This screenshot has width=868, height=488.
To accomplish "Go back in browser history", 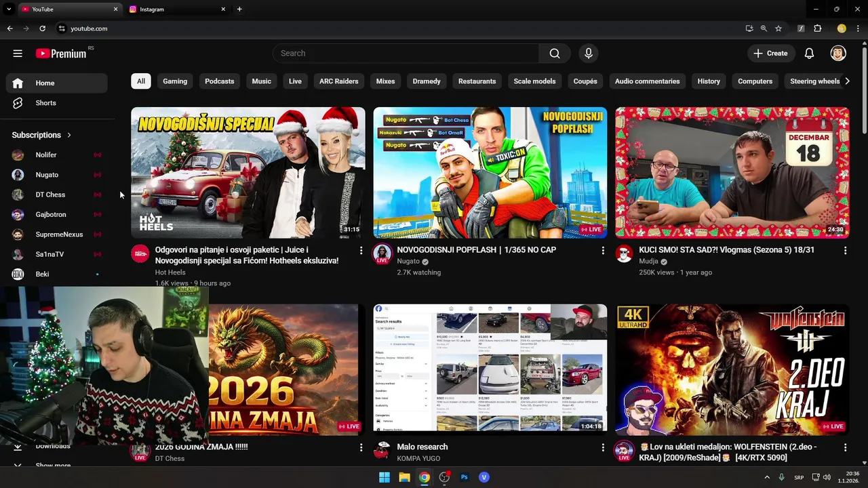I will (x=9, y=28).
